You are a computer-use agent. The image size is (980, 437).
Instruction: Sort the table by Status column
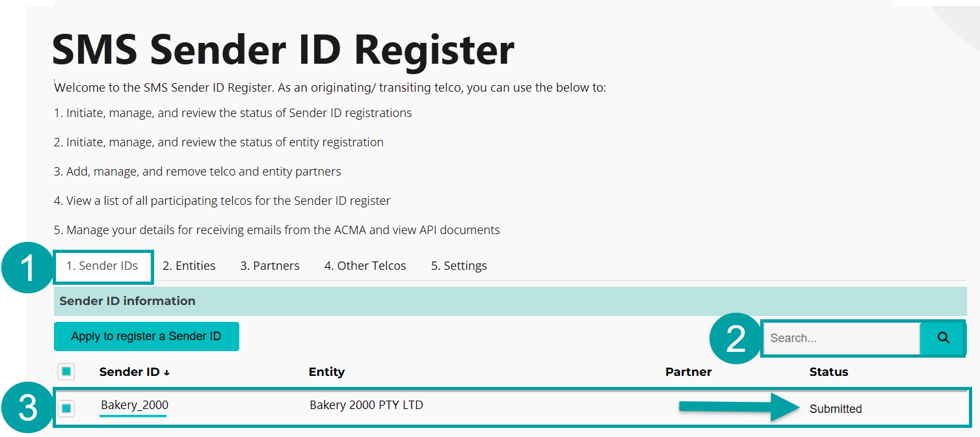pyautogui.click(x=828, y=371)
